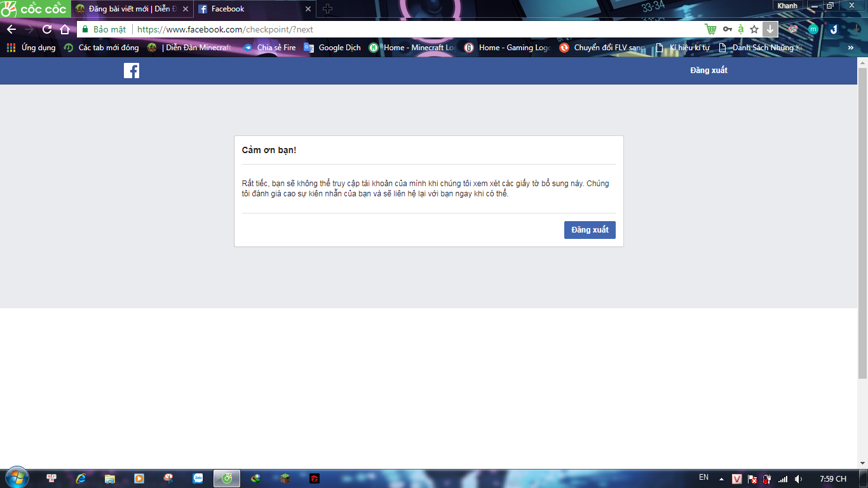The height and width of the screenshot is (488, 868).
Task: Expand the bookmarks overflow chevron
Action: pos(850,48)
